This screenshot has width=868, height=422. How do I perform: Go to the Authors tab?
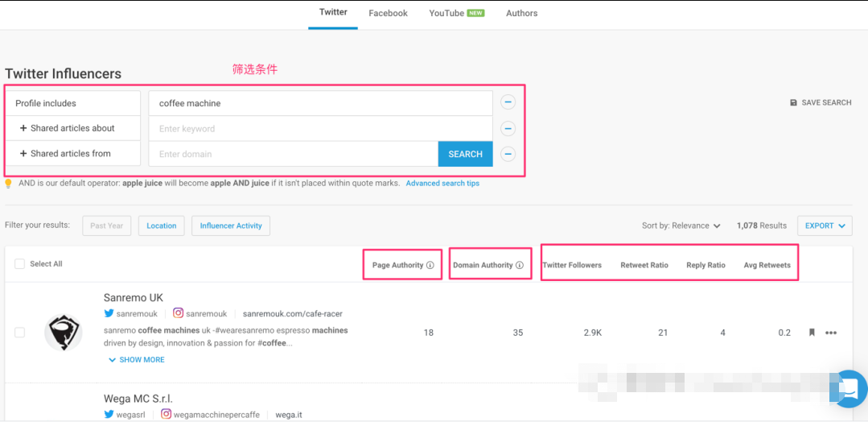coord(521,14)
